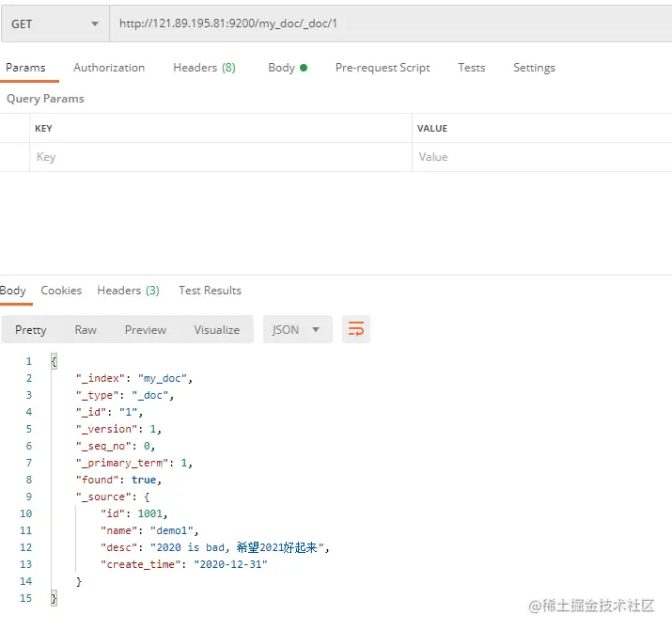Click the "_version" key on line 5
The height and width of the screenshot is (631, 672).
(107, 429)
